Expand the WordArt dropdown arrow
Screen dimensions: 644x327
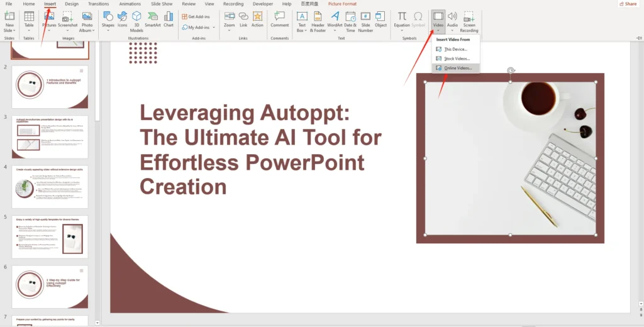tap(335, 30)
